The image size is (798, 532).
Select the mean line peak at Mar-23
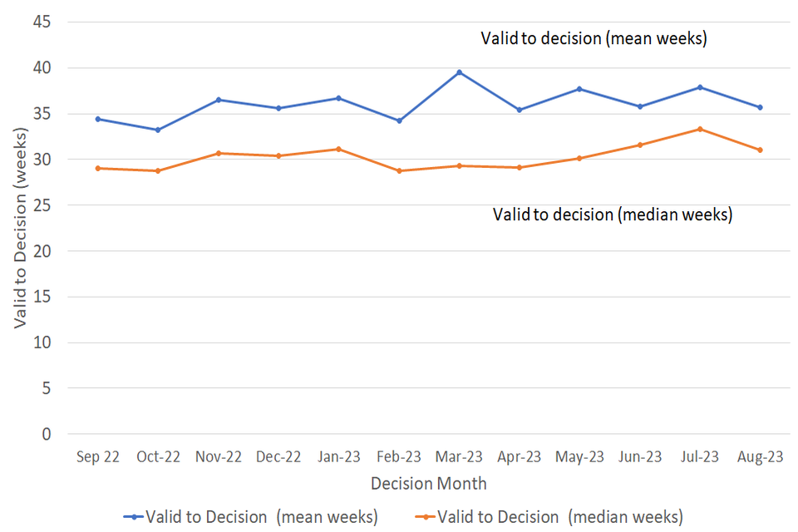[460, 72]
